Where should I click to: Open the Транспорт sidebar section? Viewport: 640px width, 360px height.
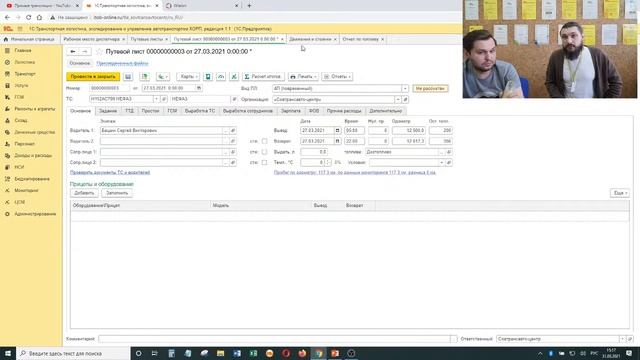25,74
